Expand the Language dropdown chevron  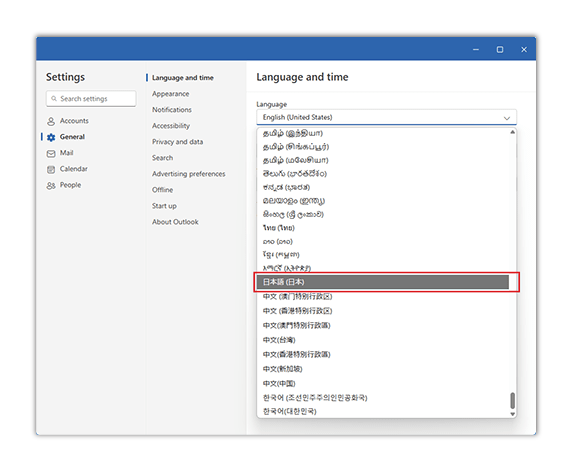(x=507, y=118)
